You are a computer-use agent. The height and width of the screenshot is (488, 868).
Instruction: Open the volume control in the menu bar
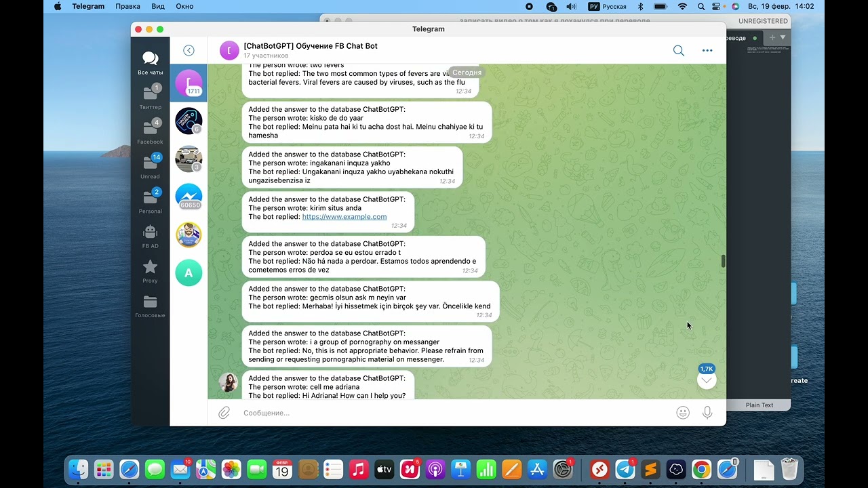(571, 6)
